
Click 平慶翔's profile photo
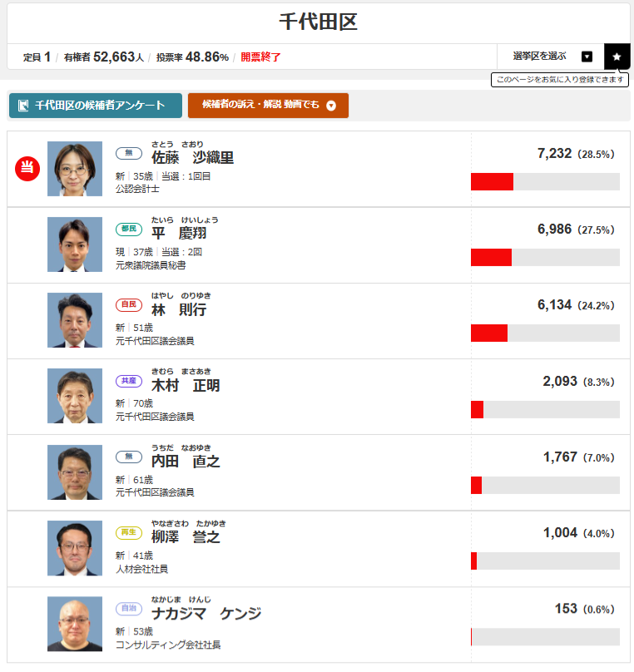click(x=74, y=245)
